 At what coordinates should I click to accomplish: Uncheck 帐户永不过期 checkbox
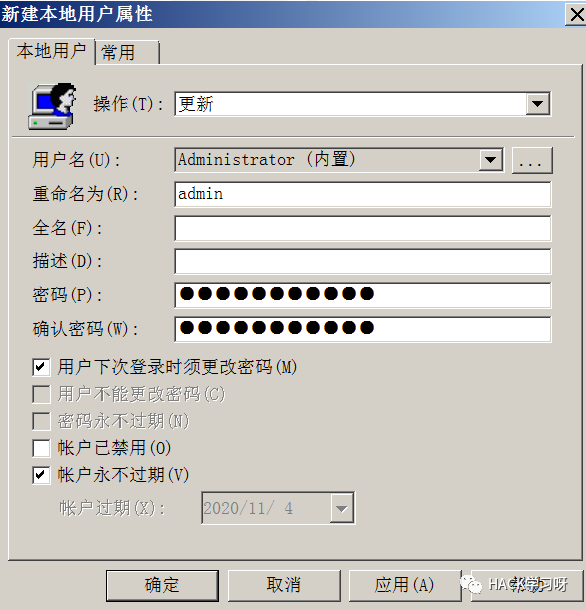[41, 475]
